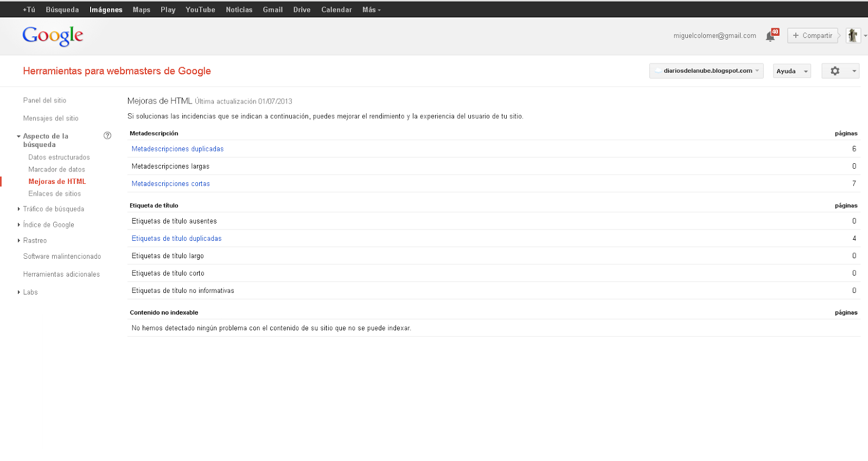Select Mensajes del sitio in sidebar
This screenshot has width=868, height=461.
click(x=50, y=118)
